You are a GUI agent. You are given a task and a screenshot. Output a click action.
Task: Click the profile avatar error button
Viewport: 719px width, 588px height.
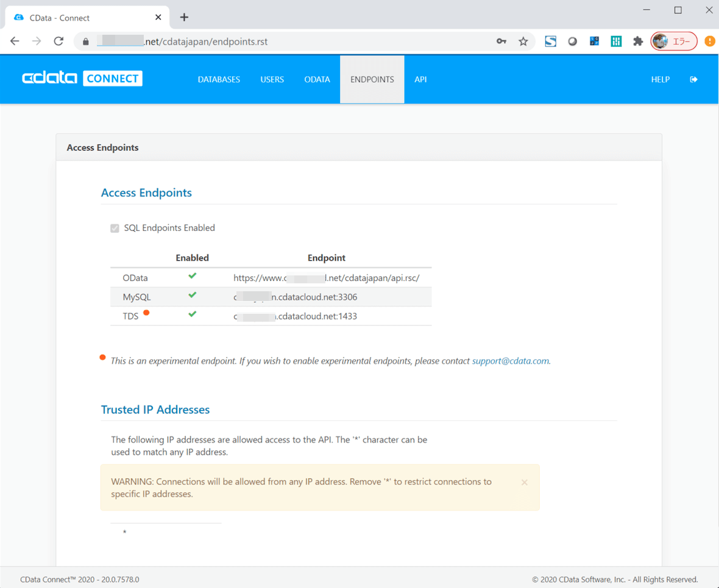pyautogui.click(x=674, y=41)
